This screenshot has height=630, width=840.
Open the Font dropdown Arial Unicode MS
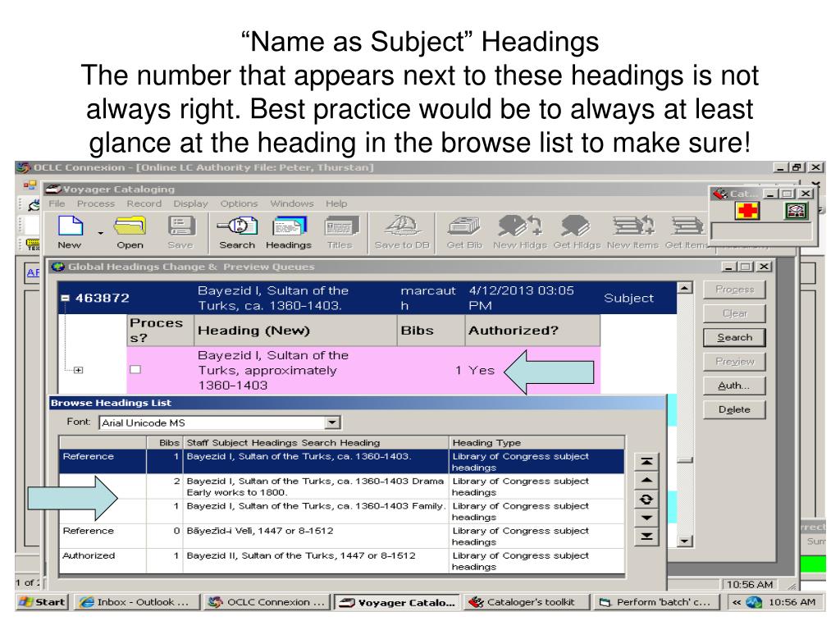pos(332,422)
